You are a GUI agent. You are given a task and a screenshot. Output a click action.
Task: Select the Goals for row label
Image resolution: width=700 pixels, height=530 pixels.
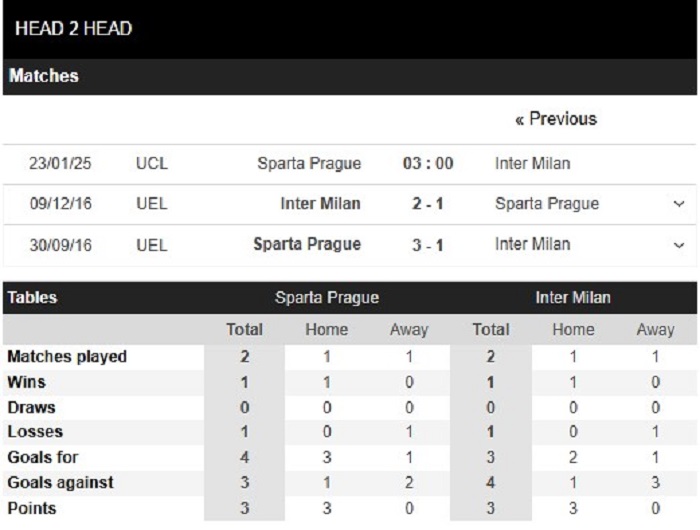pyautogui.click(x=43, y=457)
